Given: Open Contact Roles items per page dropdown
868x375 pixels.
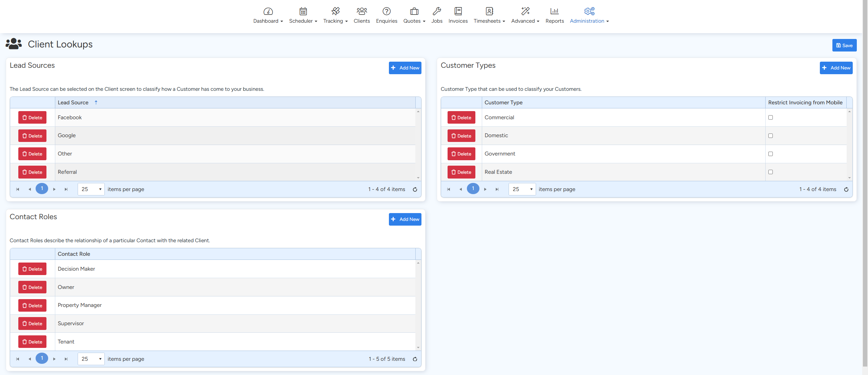Looking at the screenshot, I should coord(91,359).
